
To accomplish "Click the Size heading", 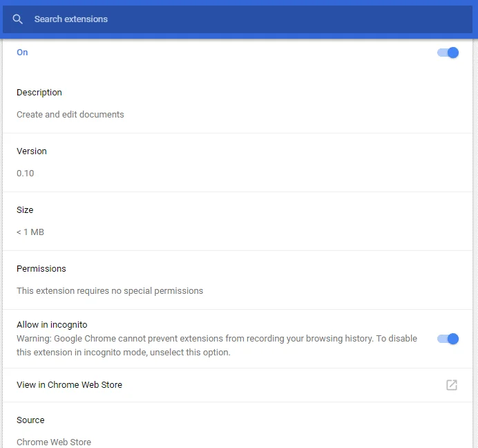I will (x=25, y=210).
